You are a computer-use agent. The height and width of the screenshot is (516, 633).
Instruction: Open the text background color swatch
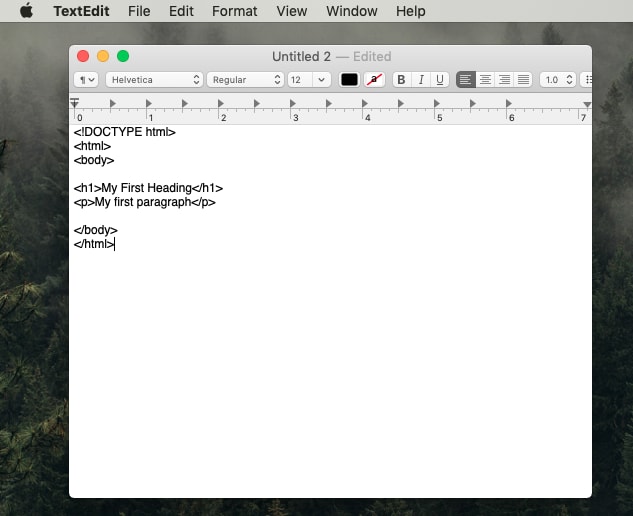pos(374,80)
